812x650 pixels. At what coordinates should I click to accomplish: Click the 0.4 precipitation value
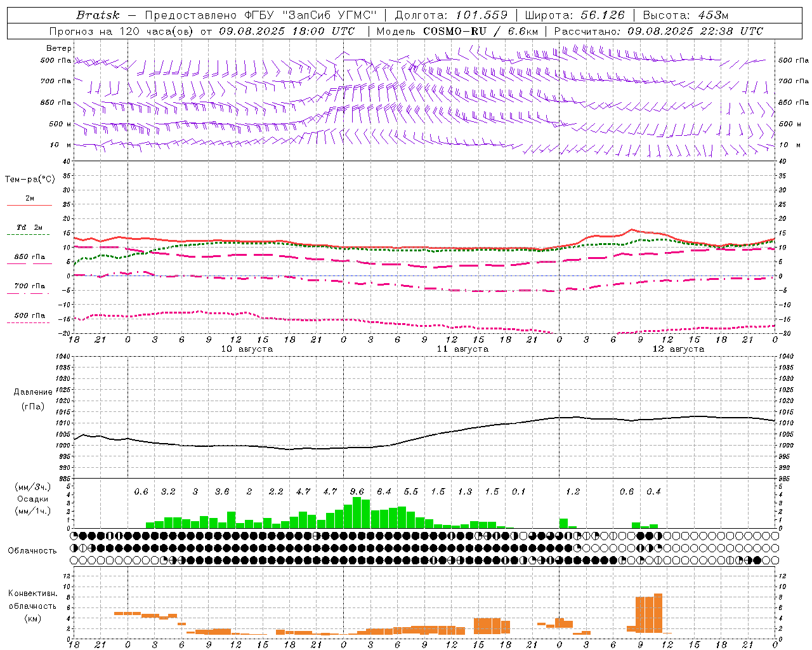(653, 491)
